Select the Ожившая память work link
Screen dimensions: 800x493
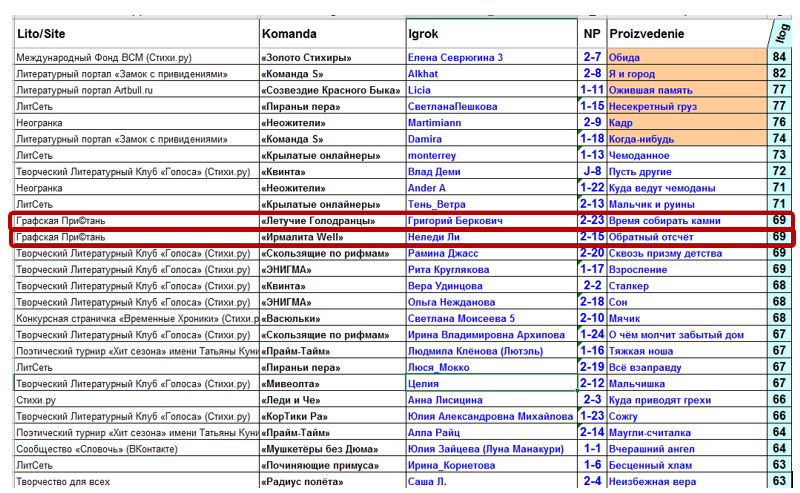point(652,90)
